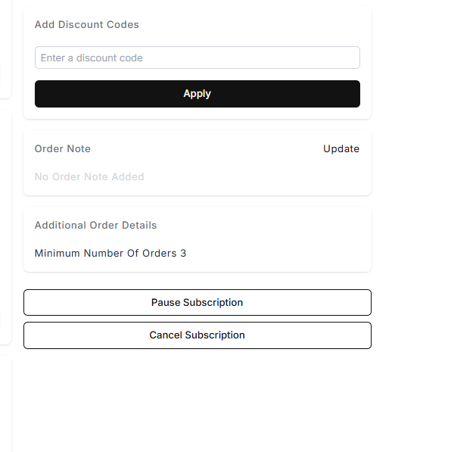Click the No Order Note Added text
Viewport: 476px width, 452px height.
coord(89,176)
